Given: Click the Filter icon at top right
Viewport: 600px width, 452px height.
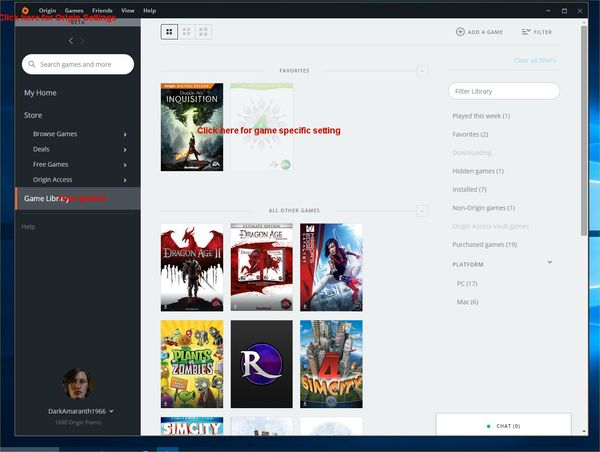Looking at the screenshot, I should [526, 32].
